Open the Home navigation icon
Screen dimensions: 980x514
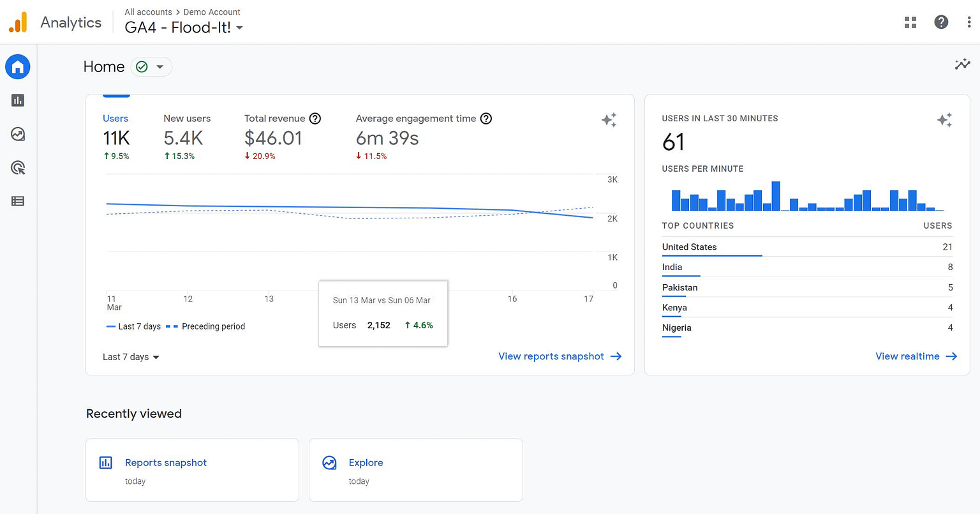(17, 66)
